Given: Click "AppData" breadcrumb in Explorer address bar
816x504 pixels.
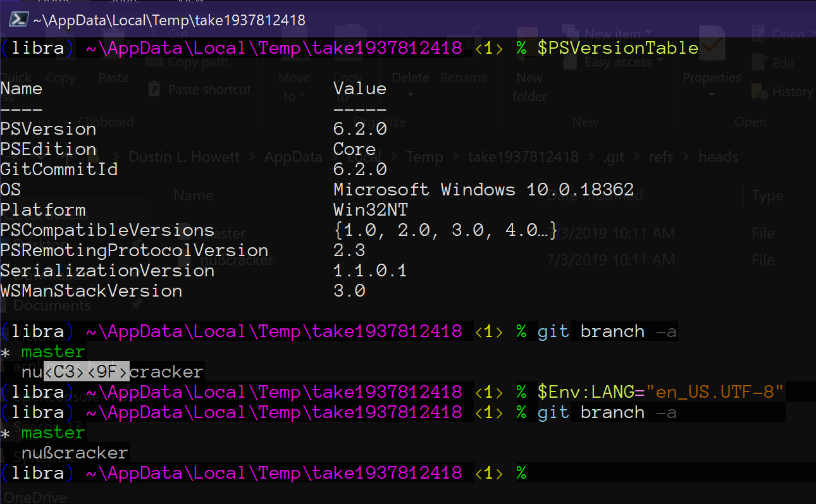Looking at the screenshot, I should tap(294, 157).
